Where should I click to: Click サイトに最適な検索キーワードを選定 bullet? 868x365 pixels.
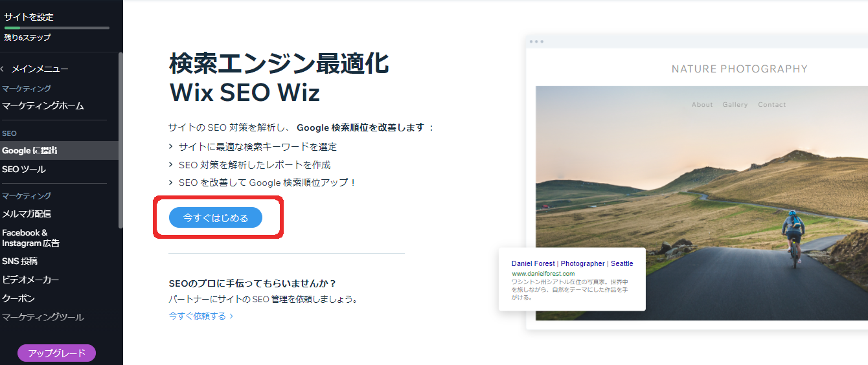pos(258,147)
